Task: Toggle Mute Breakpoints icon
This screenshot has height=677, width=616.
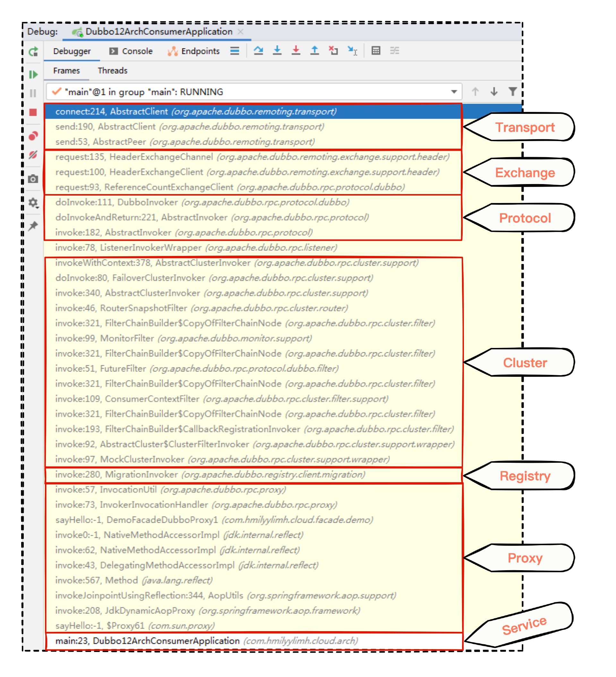Action: [33, 155]
